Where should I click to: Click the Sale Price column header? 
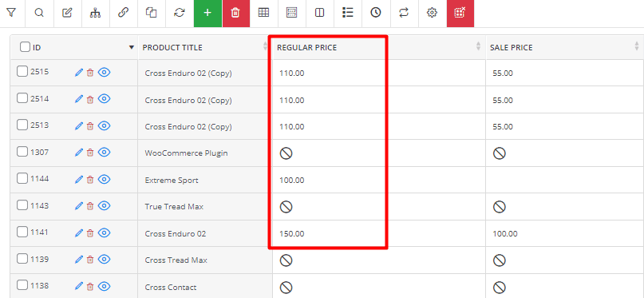point(511,48)
